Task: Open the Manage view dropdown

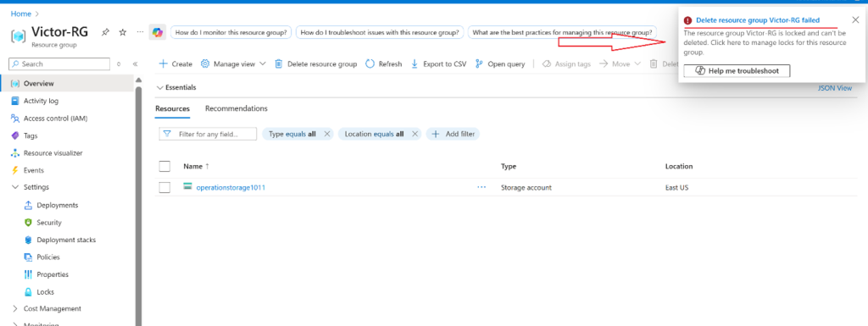Action: [x=233, y=64]
